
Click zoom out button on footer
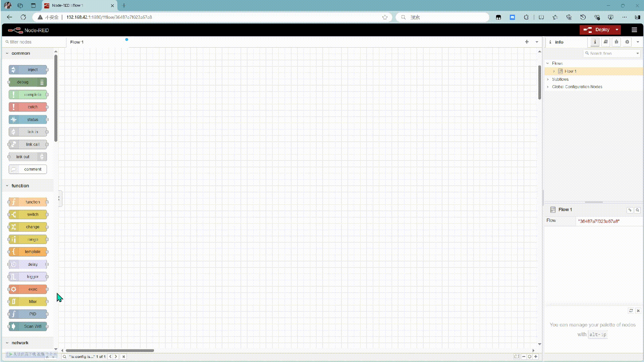coord(524,357)
